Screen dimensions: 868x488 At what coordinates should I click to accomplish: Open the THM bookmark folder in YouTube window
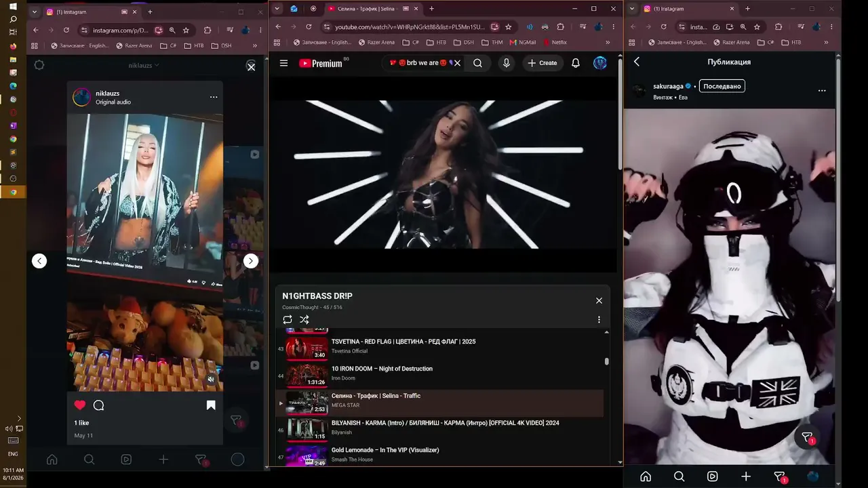(492, 42)
